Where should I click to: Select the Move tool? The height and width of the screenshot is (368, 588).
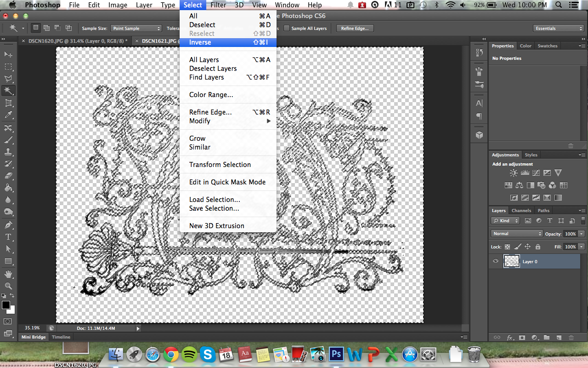(x=8, y=55)
